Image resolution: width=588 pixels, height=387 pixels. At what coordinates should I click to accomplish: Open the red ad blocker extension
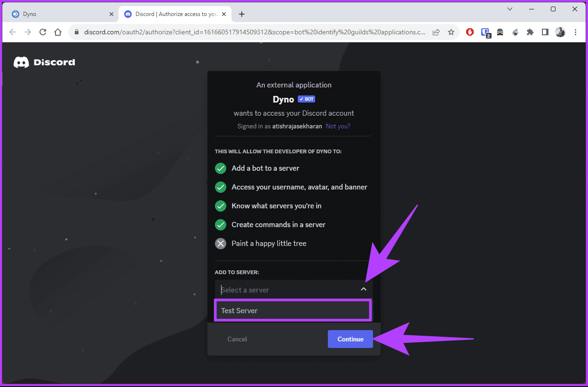click(x=470, y=32)
